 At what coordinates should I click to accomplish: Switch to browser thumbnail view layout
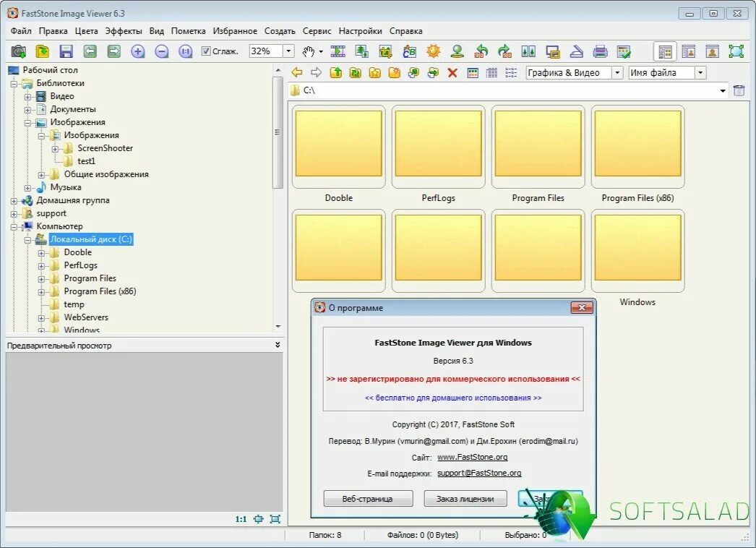coord(666,51)
